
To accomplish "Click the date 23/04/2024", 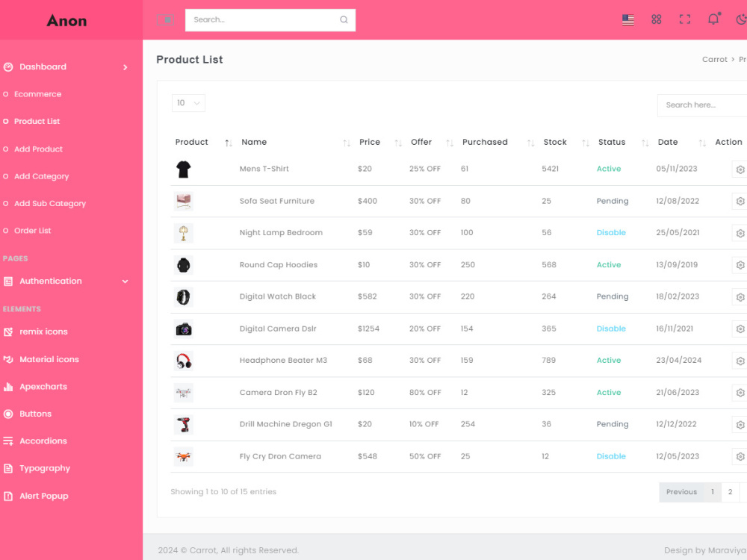I will (x=678, y=360).
